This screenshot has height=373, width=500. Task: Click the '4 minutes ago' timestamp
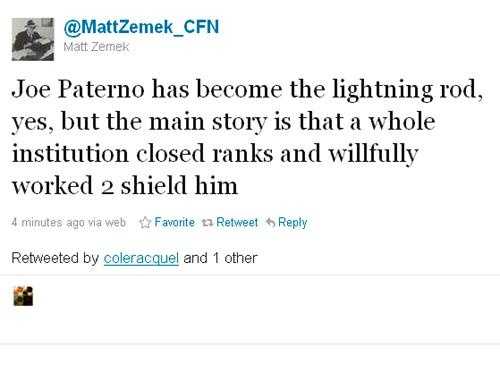click(48, 222)
